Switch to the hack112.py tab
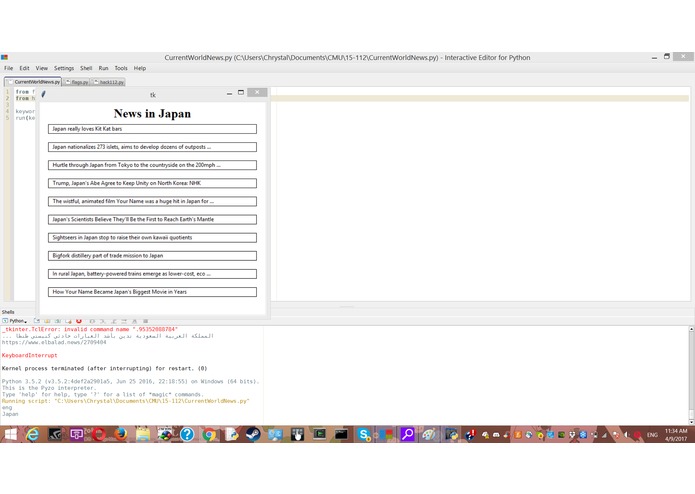The image size is (695, 494). [x=109, y=82]
